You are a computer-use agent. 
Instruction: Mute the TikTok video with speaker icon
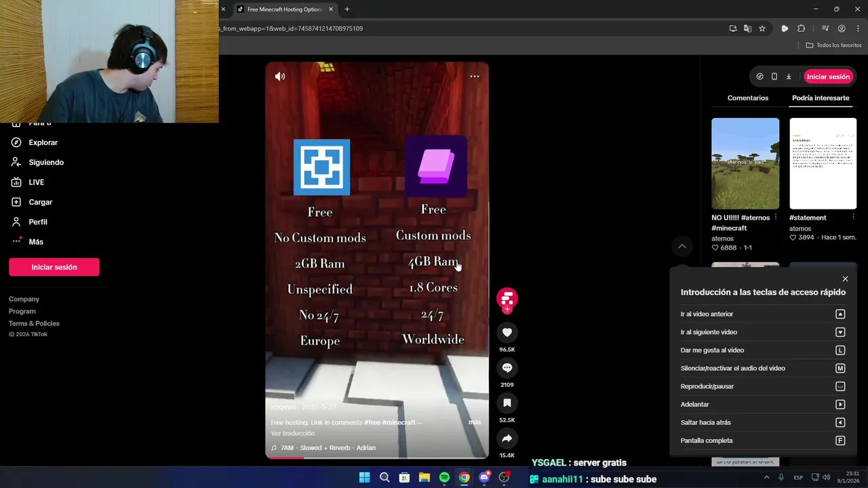(x=280, y=77)
